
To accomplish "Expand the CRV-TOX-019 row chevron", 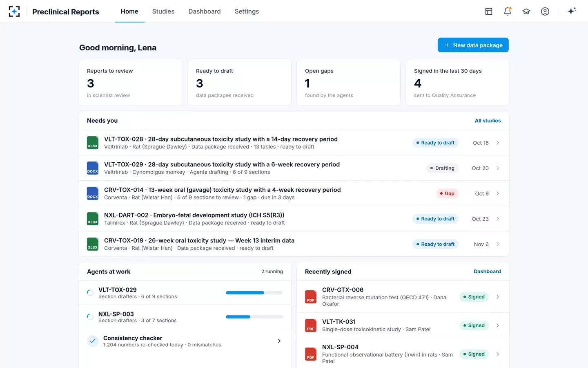I will (498, 244).
